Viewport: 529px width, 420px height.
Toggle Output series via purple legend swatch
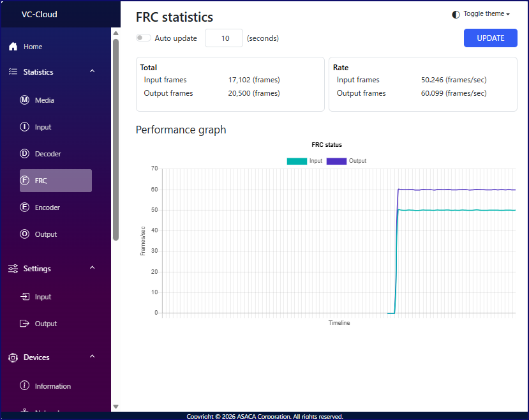336,161
